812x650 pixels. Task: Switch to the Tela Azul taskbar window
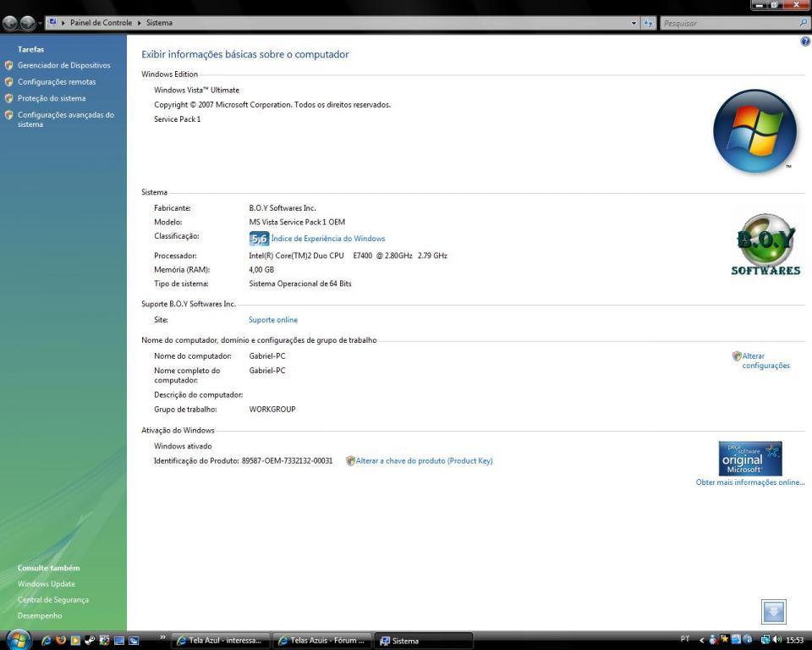pyautogui.click(x=221, y=641)
